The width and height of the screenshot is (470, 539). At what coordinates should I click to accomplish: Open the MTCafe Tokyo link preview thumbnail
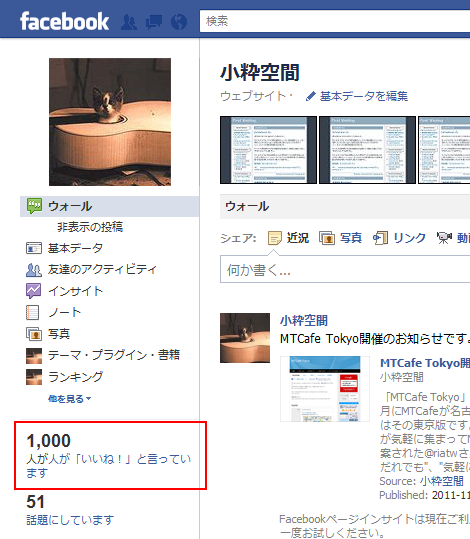[325, 389]
